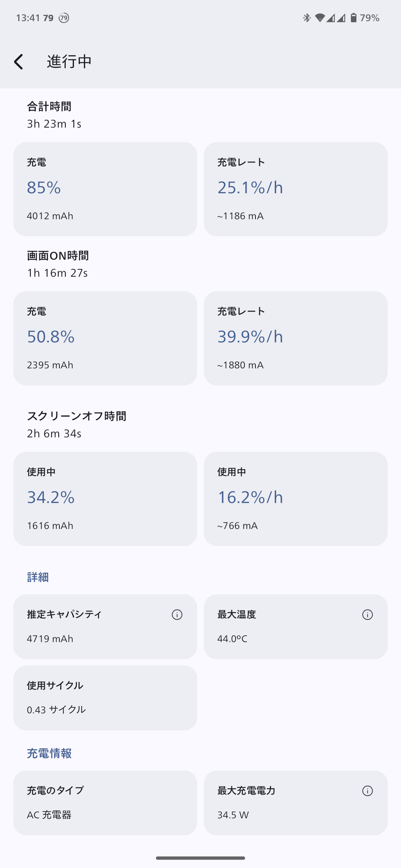Select the 34.2% screen-off usage card
This screenshot has width=401, height=868.
point(105,499)
